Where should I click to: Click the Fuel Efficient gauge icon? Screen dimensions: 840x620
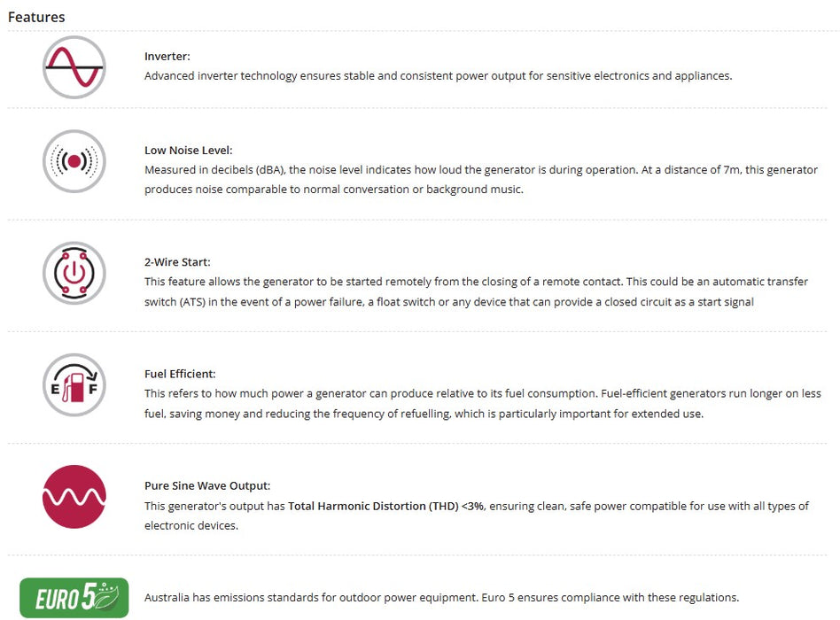(74, 384)
